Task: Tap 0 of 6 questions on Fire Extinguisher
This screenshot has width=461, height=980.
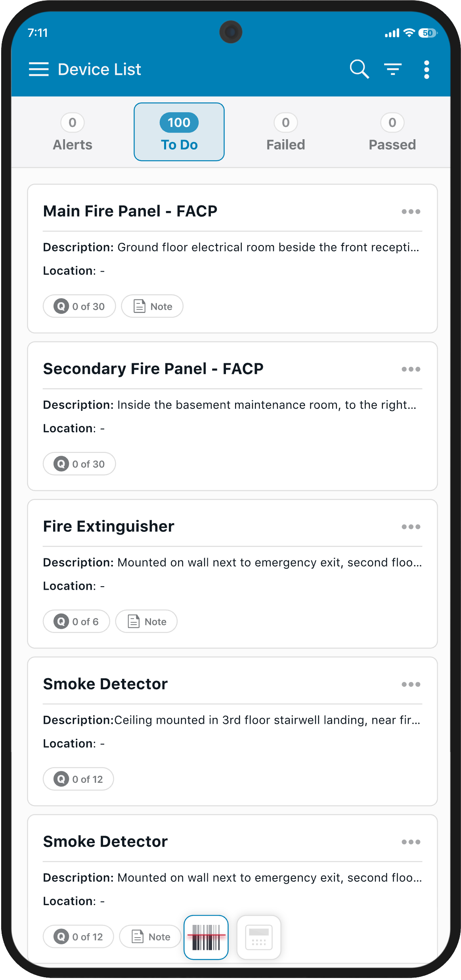Action: click(77, 621)
